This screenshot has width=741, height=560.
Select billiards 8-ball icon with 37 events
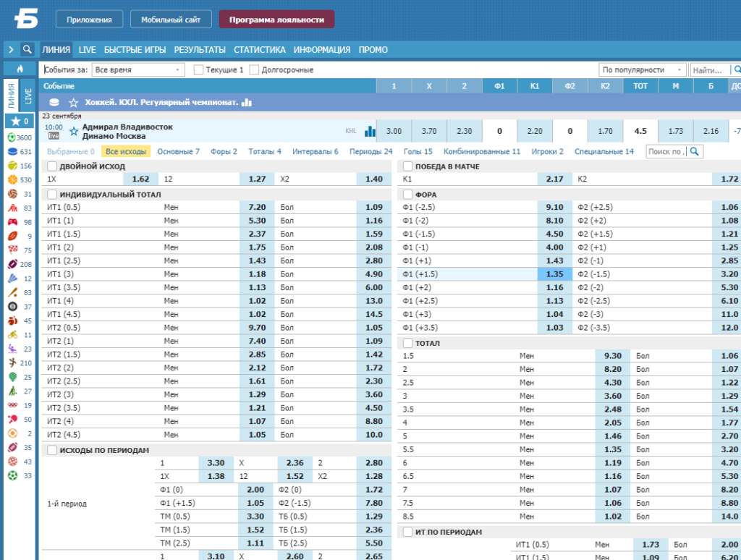click(12, 307)
